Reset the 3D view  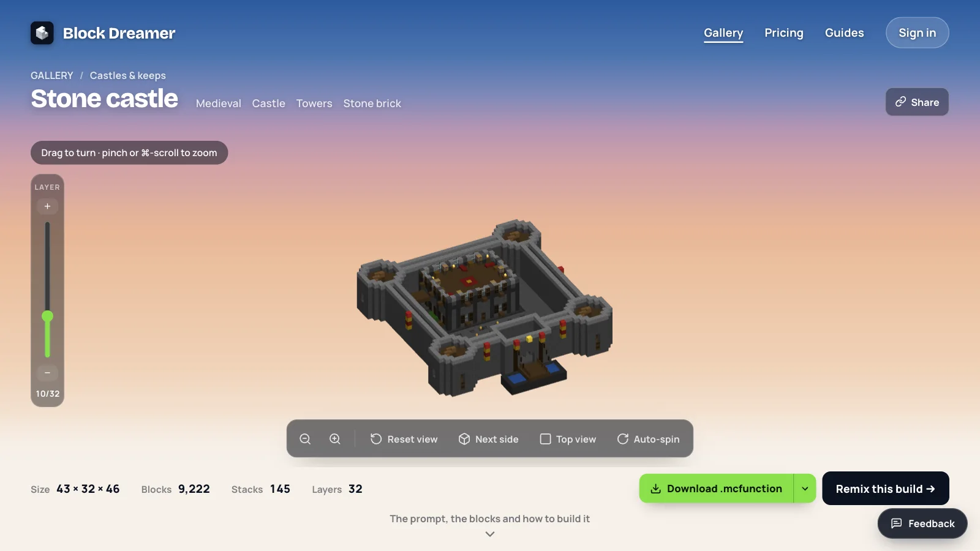coord(404,439)
